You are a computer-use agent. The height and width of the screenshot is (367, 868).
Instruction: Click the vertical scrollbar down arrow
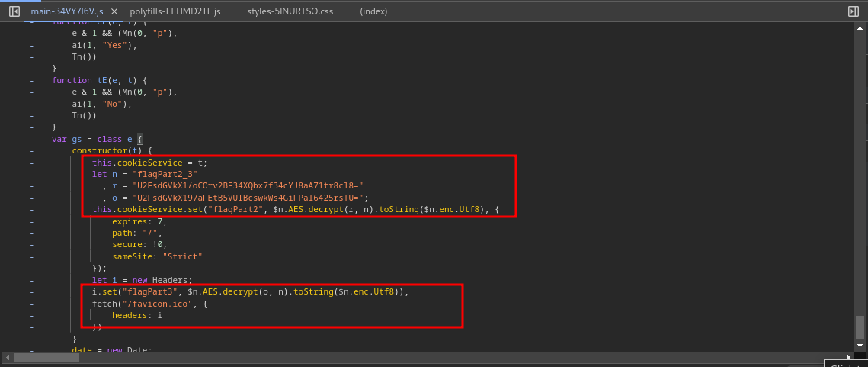click(x=860, y=346)
